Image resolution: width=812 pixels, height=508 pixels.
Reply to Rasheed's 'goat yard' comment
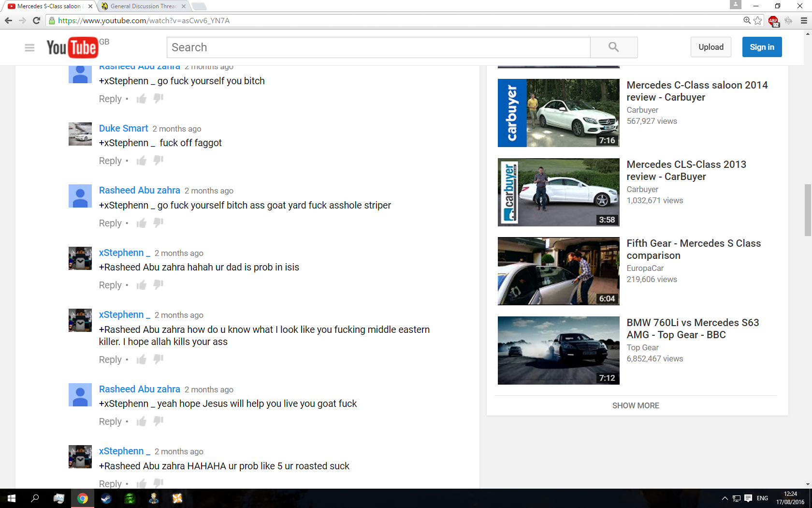point(110,223)
